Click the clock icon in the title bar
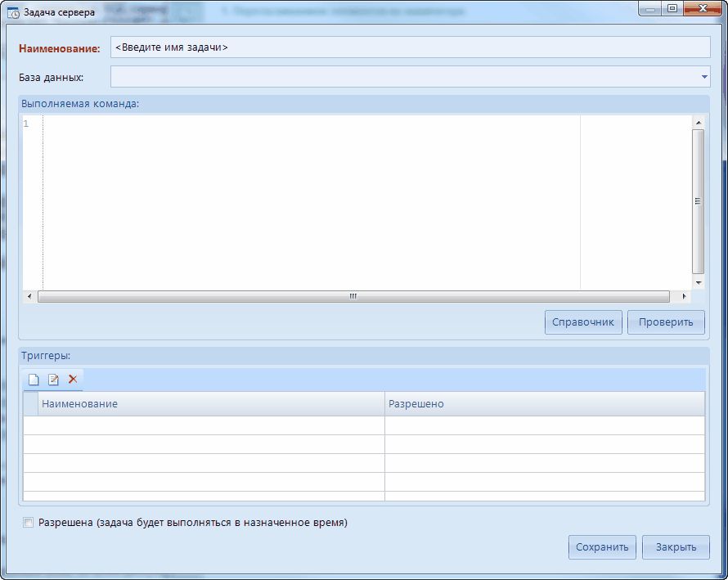Screen dimensions: 728x580 [13, 12]
